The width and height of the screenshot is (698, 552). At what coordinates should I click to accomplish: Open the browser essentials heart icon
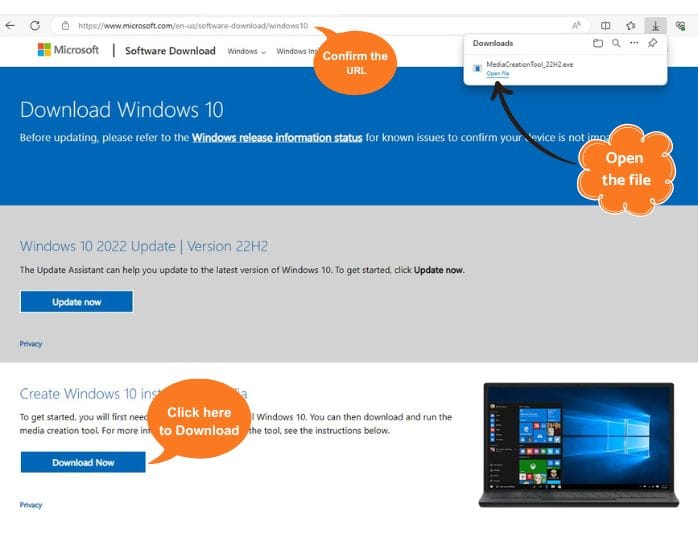click(x=680, y=26)
